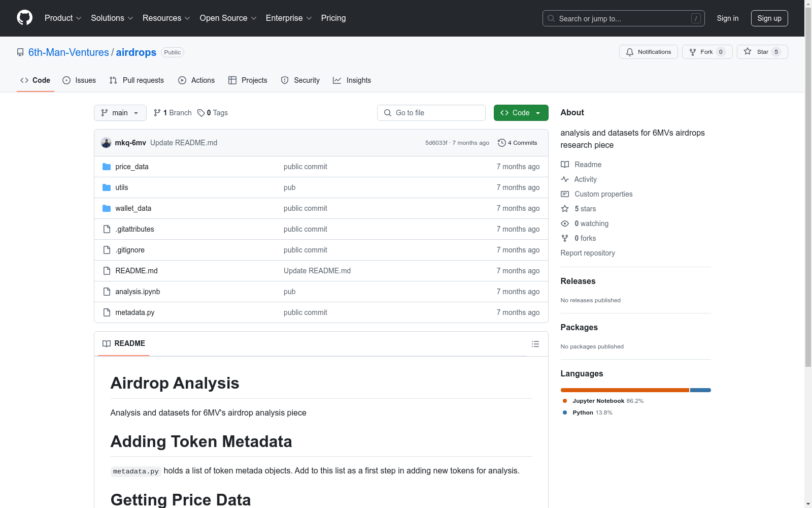Open Update README.md commit message in header
Screen dimensions: 812x508
[184, 143]
